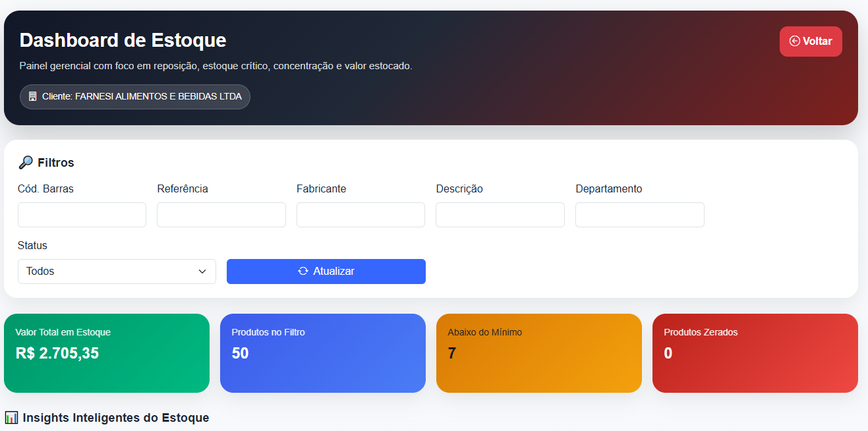Click the Voltar button to go back
868x431 pixels.
[x=811, y=41]
